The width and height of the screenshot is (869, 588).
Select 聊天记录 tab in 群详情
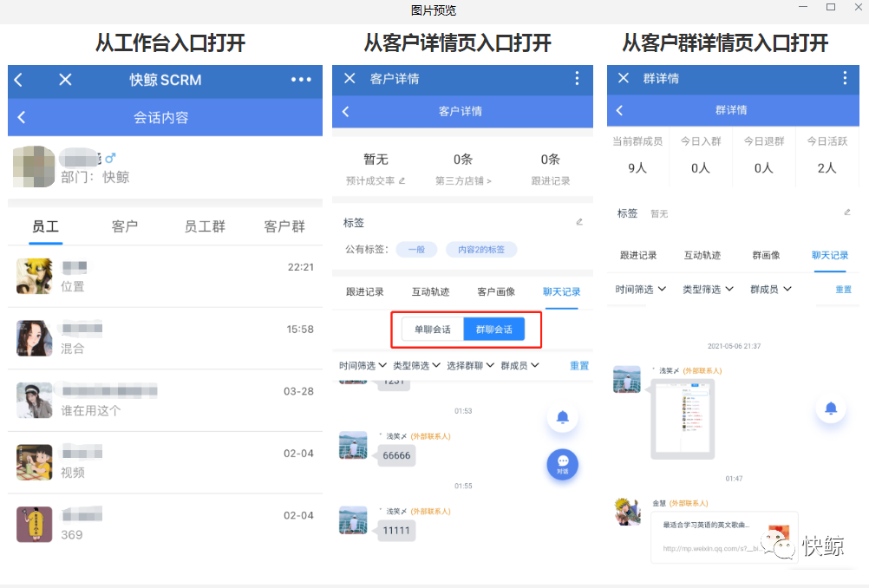[x=830, y=255]
